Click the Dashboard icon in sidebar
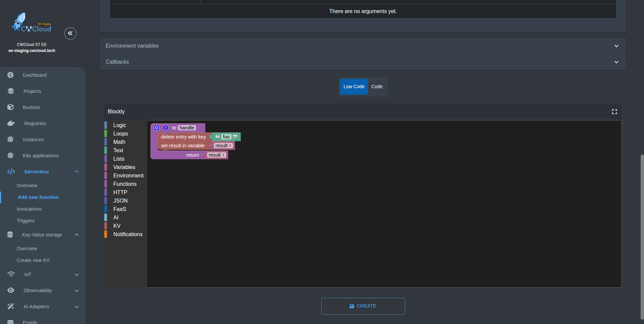The width and height of the screenshot is (644, 324). pos(11,75)
